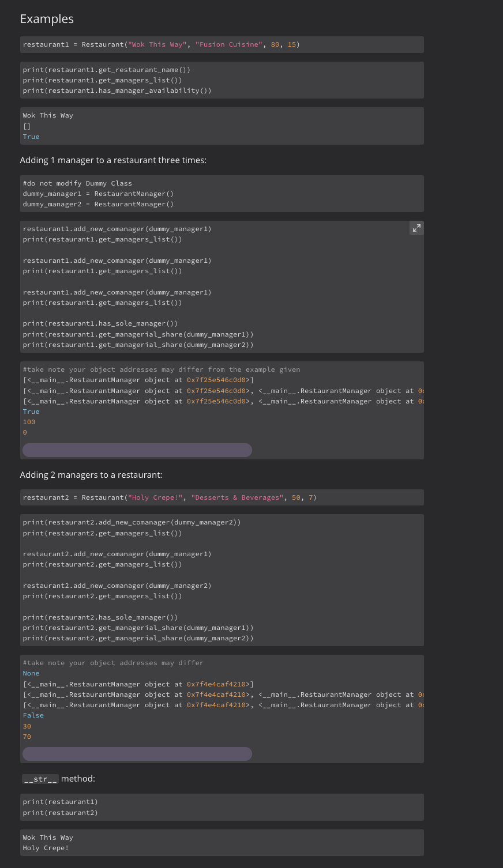The image size is (503, 868).
Task: Click the orange memory address 0x7f4e4caf4210
Action: coord(215,684)
